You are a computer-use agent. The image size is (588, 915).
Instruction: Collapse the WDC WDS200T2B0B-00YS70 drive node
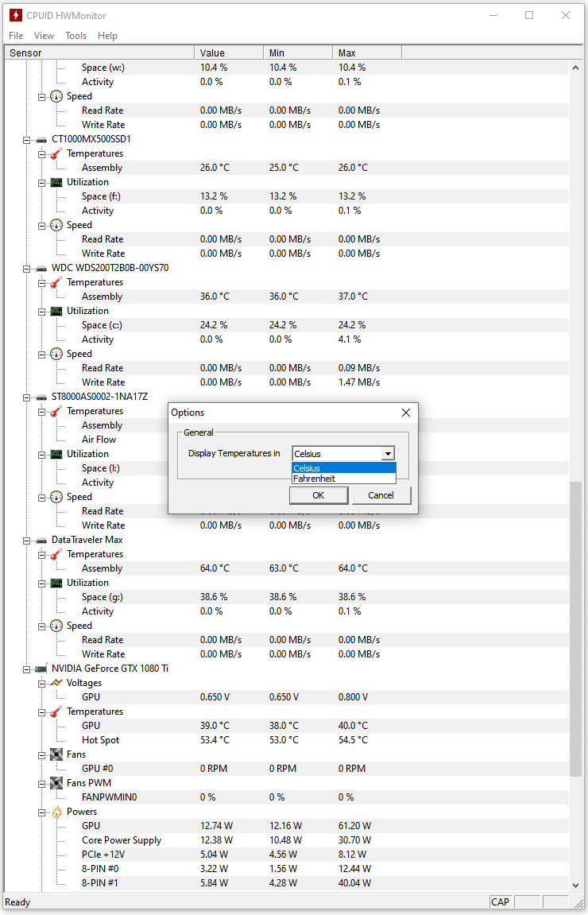(x=27, y=268)
